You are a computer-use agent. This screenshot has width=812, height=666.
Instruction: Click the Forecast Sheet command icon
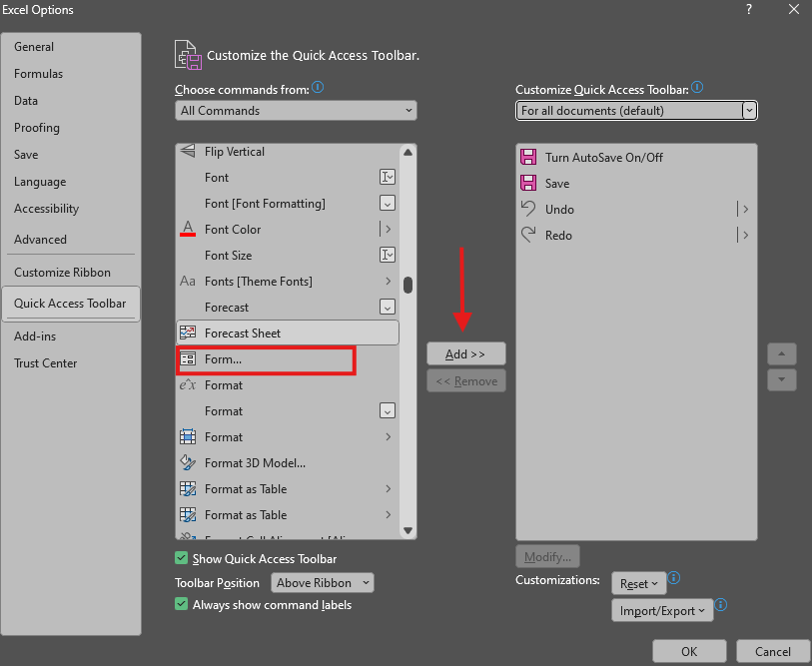(188, 333)
